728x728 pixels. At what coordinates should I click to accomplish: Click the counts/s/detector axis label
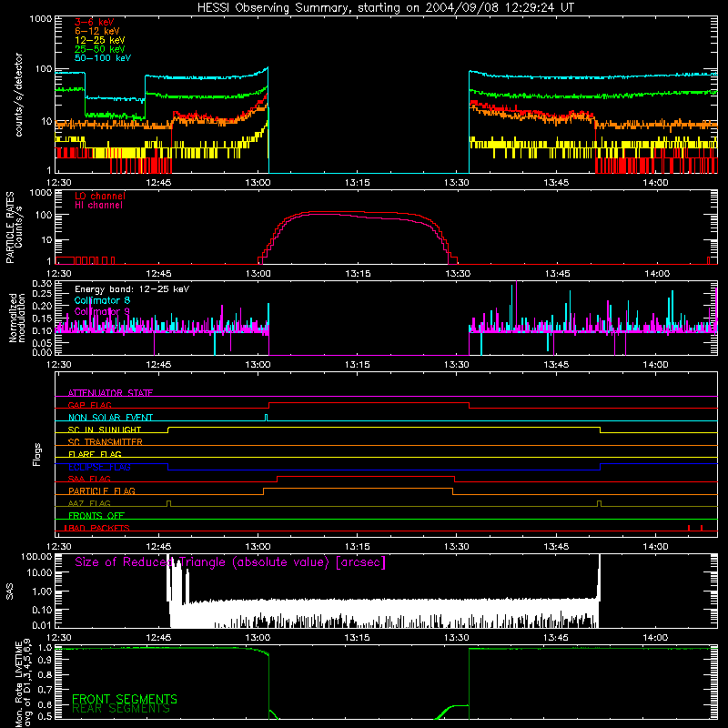tap(18, 95)
